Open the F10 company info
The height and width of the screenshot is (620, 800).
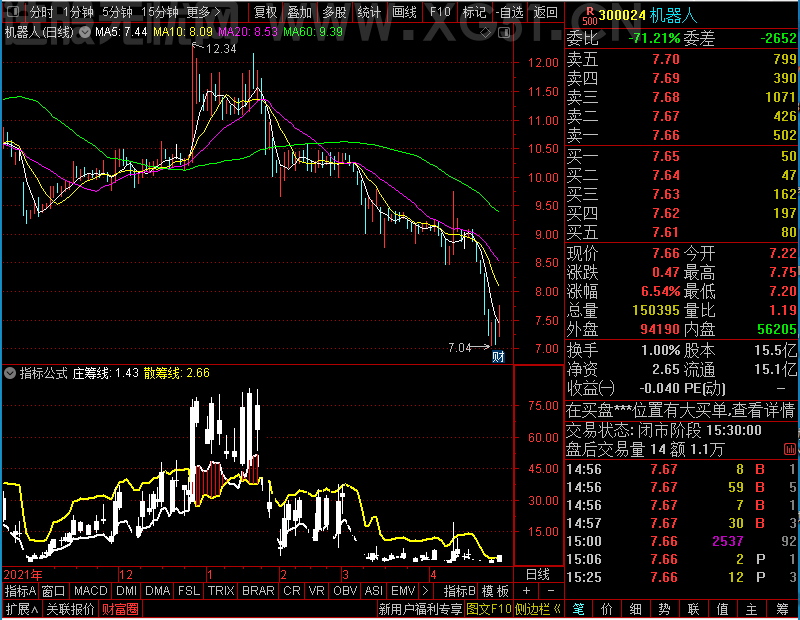pos(440,11)
